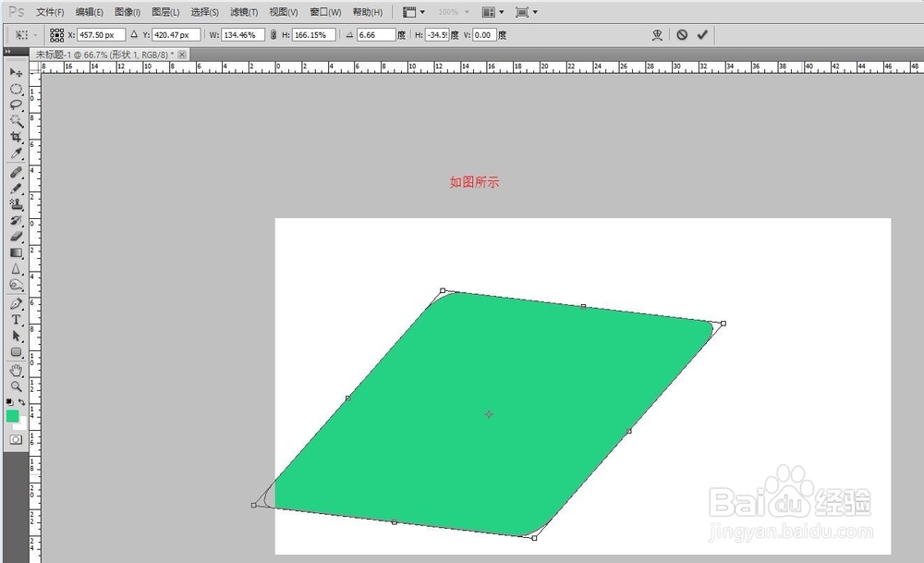Open the 图像(I) menu
Image resolution: width=924 pixels, height=563 pixels.
pos(128,12)
